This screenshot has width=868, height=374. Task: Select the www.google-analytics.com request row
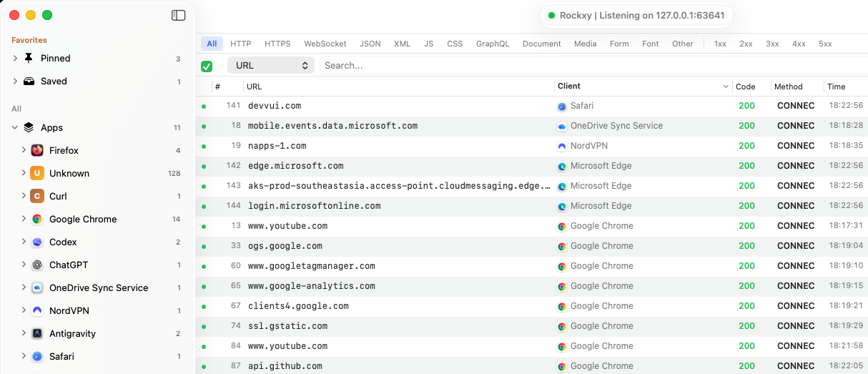(531, 286)
